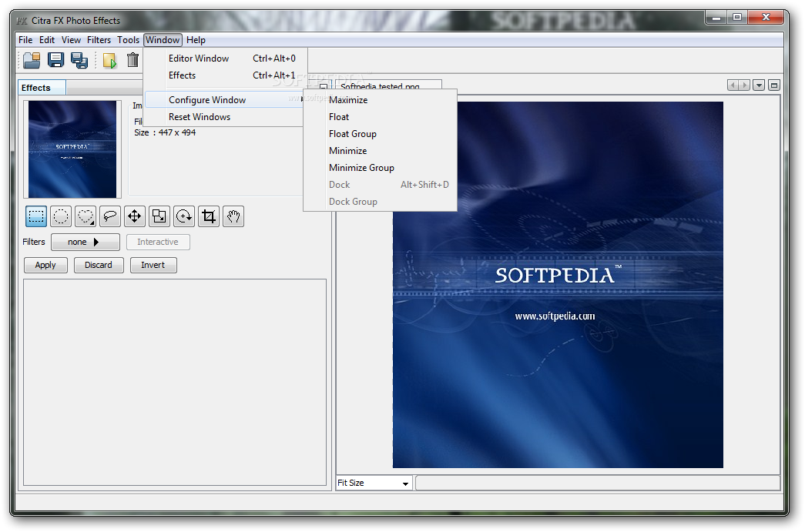Select the Configure Window submenu entry

point(226,100)
